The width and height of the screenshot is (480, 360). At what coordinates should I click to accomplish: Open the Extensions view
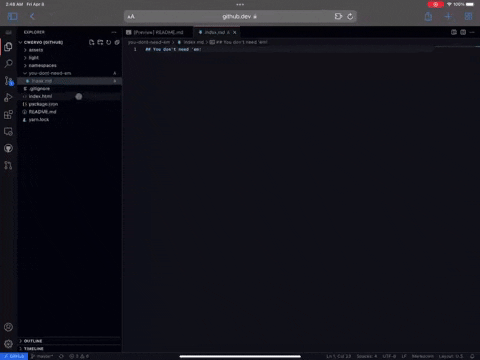[x=9, y=115]
